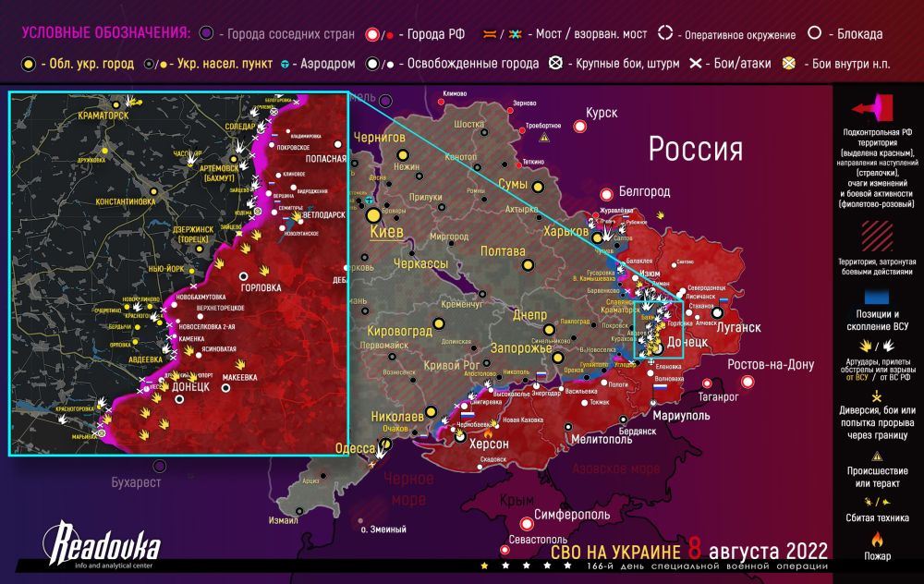
Task: Click the Аэродром legend icon
Action: click(286, 65)
